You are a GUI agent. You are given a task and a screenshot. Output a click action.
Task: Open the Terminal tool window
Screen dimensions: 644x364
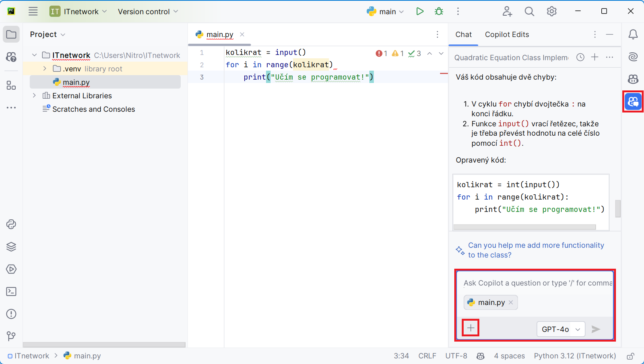(11, 291)
